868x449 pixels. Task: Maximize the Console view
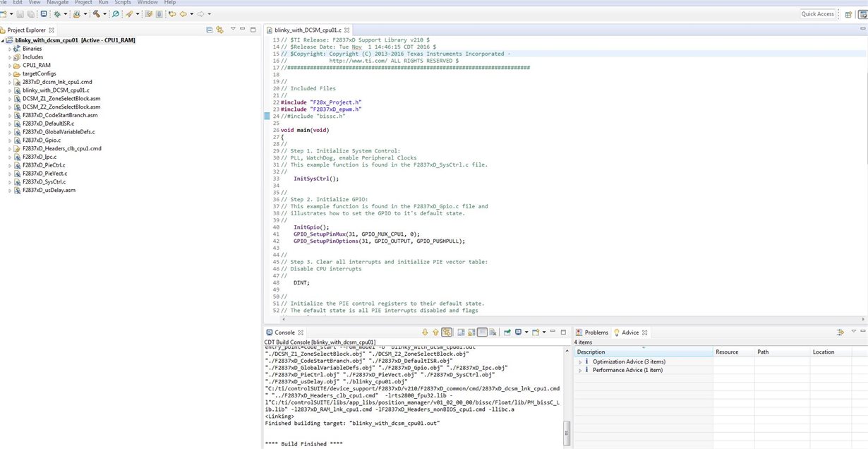coord(563,332)
